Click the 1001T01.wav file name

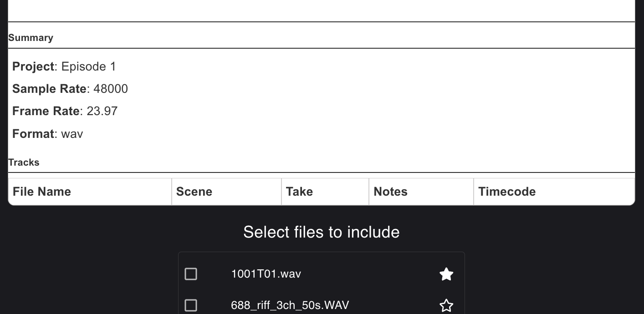[266, 274]
